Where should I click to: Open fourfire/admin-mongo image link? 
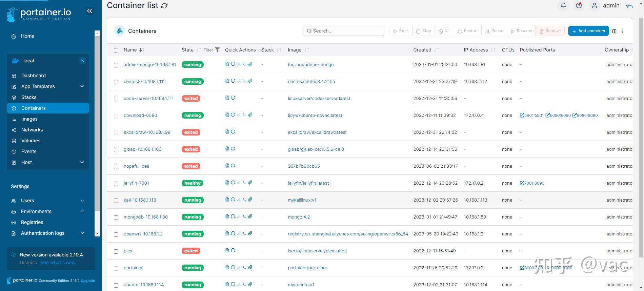coord(310,64)
